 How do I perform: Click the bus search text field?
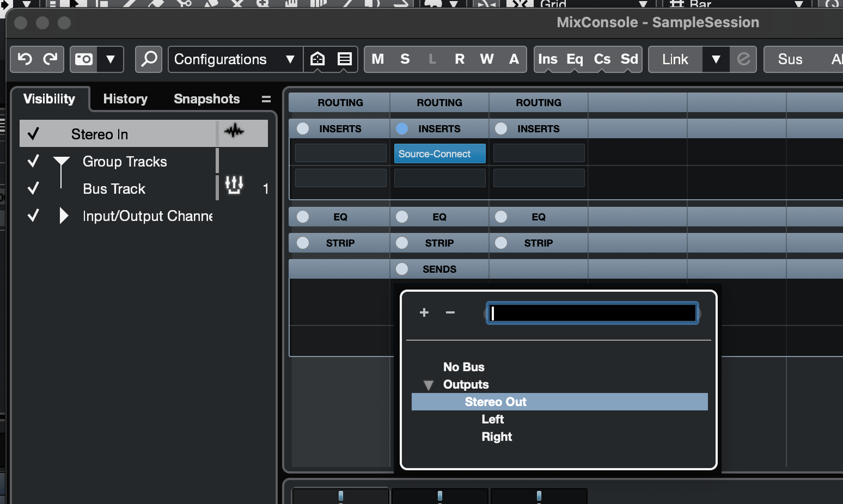592,313
